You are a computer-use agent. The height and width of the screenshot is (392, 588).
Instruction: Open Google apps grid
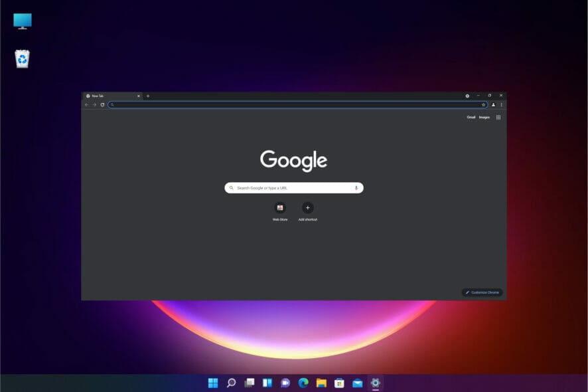point(498,118)
